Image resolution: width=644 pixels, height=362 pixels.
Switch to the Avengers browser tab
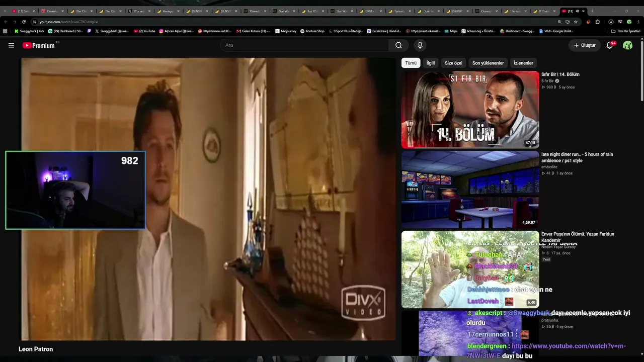(x=168, y=11)
